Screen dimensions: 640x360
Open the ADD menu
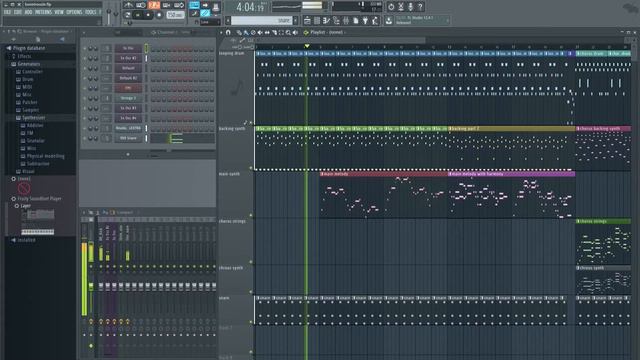coord(28,12)
